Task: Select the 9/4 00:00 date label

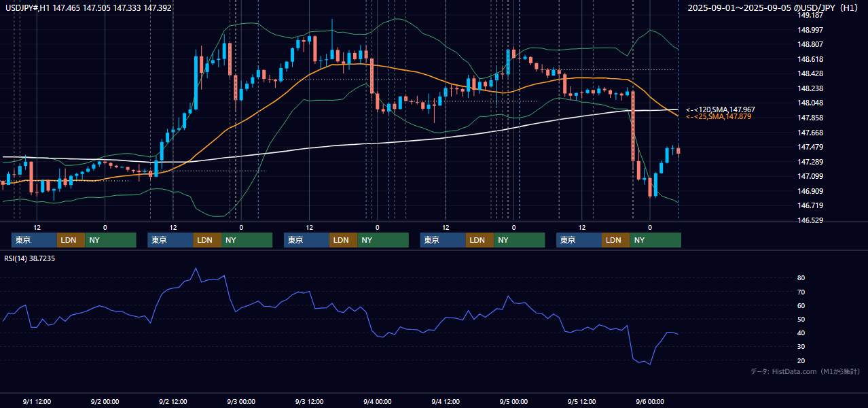Action: coord(377,401)
